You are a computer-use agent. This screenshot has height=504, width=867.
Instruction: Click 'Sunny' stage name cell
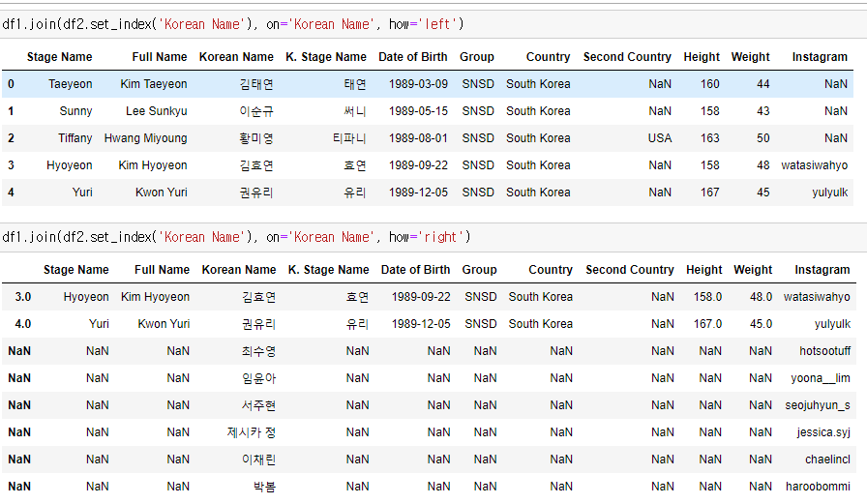(x=75, y=111)
